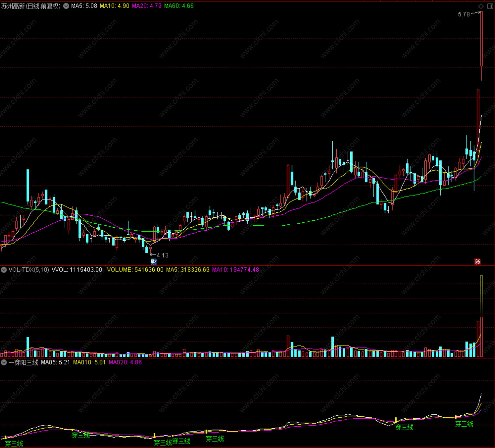Select the VOLUME: 541636.00 value
The width and height of the screenshot is (495, 448).
(x=135, y=270)
